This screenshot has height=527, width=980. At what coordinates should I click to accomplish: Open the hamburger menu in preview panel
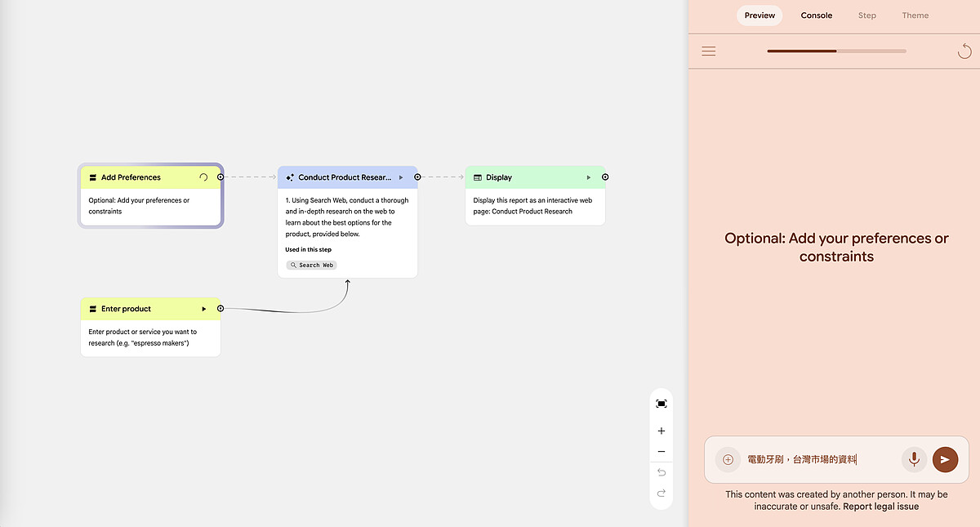pos(709,51)
